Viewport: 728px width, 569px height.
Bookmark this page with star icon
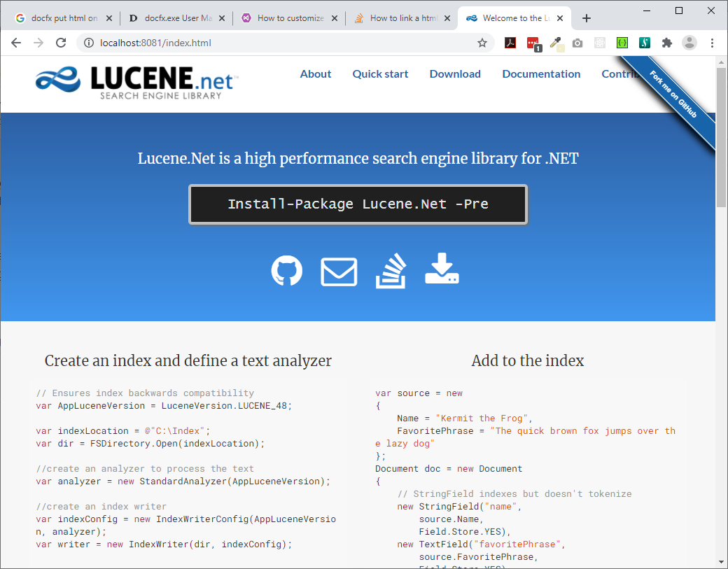pyautogui.click(x=482, y=43)
